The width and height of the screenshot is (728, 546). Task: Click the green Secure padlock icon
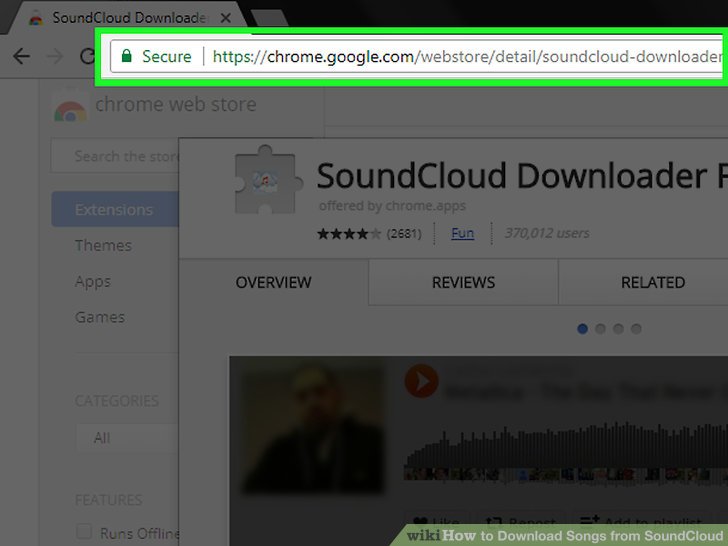click(126, 56)
